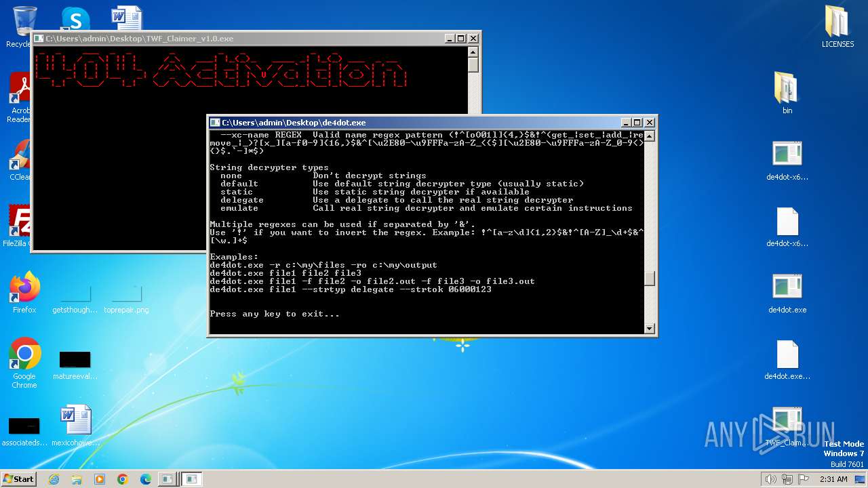This screenshot has height=488, width=868.
Task: Click the 'String decrypter types' heading
Action: tap(269, 167)
